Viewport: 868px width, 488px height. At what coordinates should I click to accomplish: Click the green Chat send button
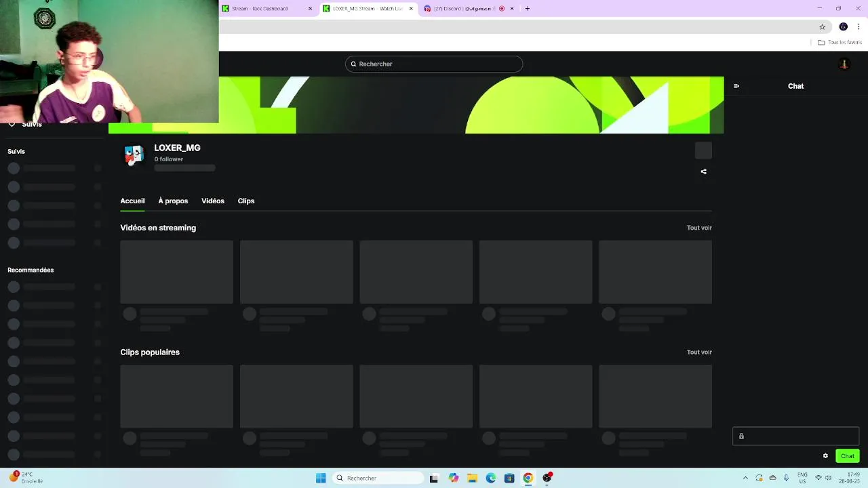coord(848,456)
